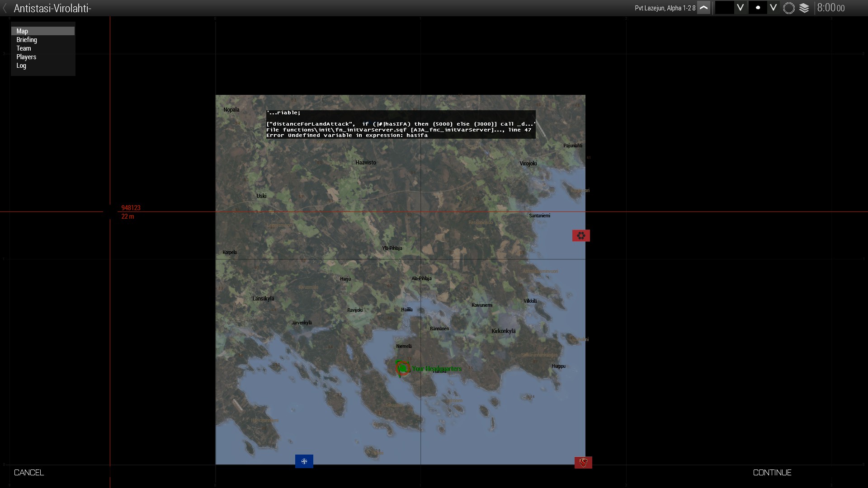This screenshot has height=488, width=868.
Task: Open the second V dropdown beside the dot channel
Action: pyautogui.click(x=774, y=8)
